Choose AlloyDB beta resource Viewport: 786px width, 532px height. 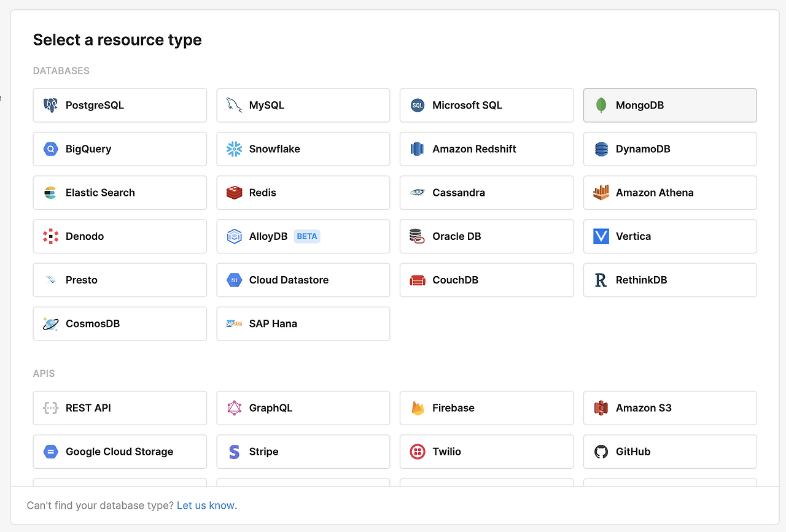[303, 236]
